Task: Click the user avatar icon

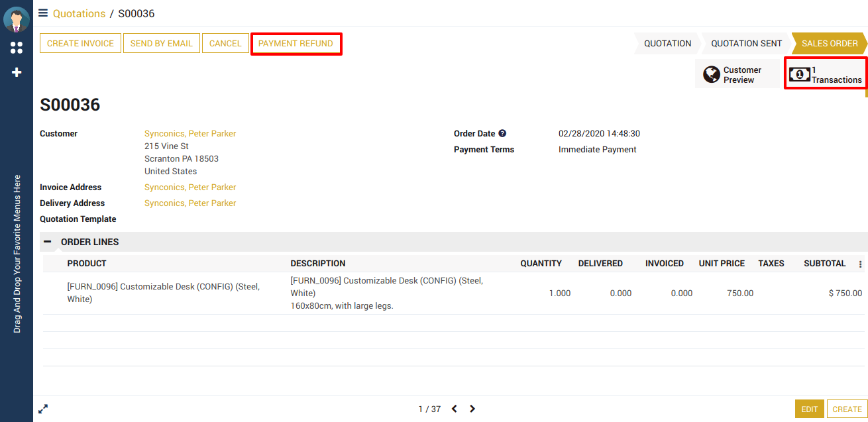Action: [x=17, y=20]
